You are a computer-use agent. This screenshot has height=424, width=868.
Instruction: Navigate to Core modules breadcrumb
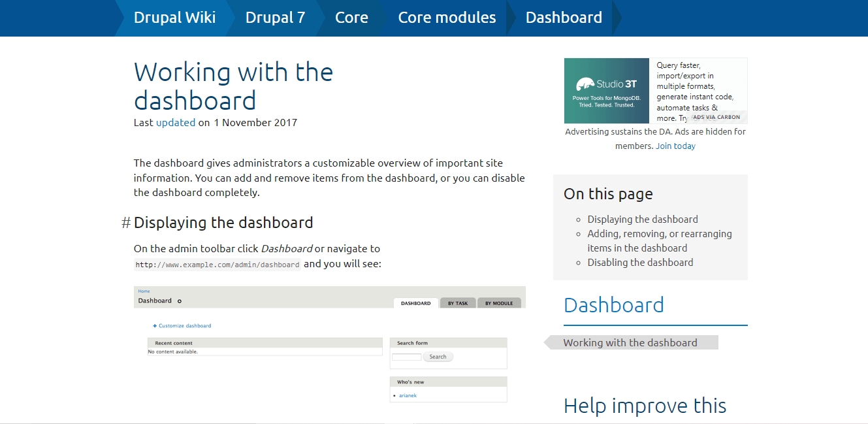pyautogui.click(x=447, y=18)
